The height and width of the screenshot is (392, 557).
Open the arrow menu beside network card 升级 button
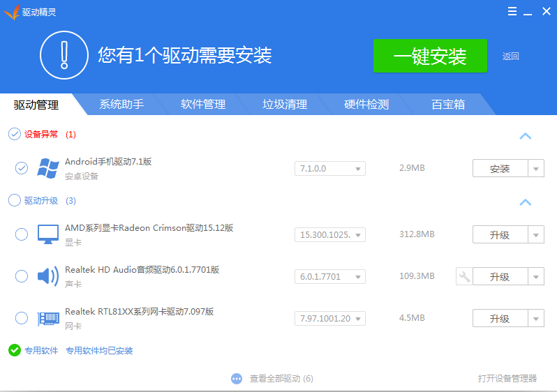point(536,319)
